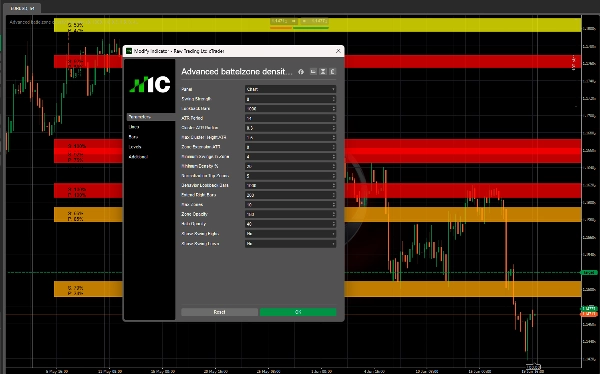Switch to the Lines section

point(134,127)
